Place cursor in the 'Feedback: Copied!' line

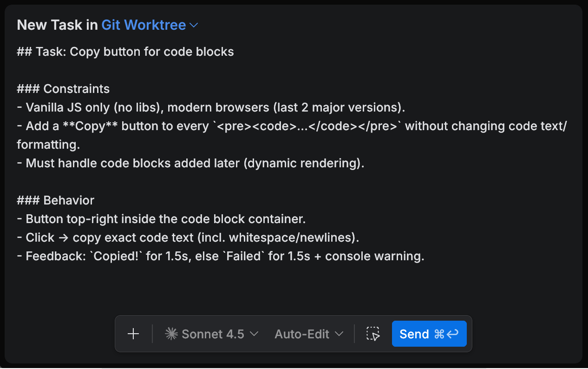(221, 256)
